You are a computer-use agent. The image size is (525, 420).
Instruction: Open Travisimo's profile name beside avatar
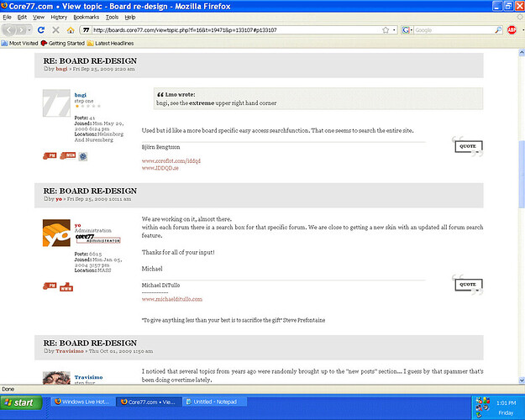click(x=88, y=377)
